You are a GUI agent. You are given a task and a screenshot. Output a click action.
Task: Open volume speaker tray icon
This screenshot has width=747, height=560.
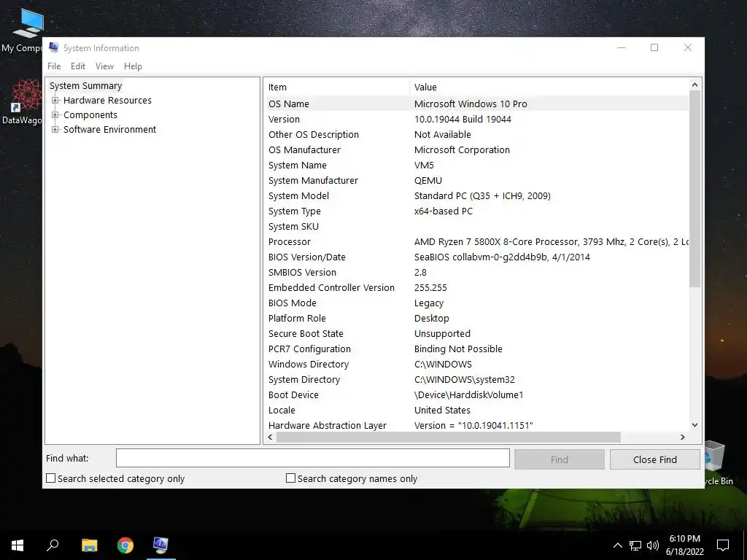pos(653,545)
